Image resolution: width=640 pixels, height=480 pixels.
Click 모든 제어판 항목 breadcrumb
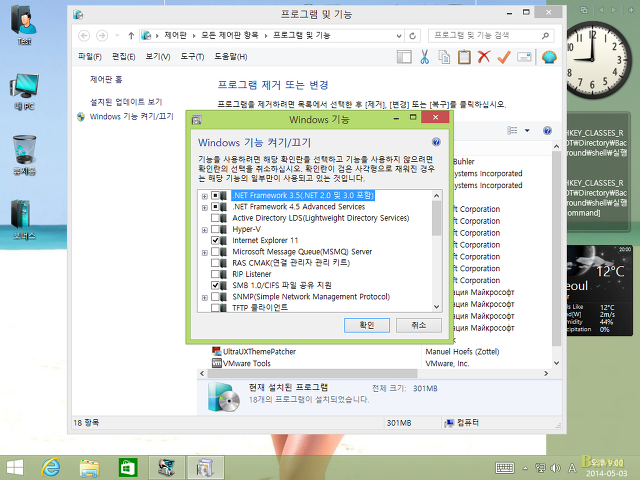[230, 36]
